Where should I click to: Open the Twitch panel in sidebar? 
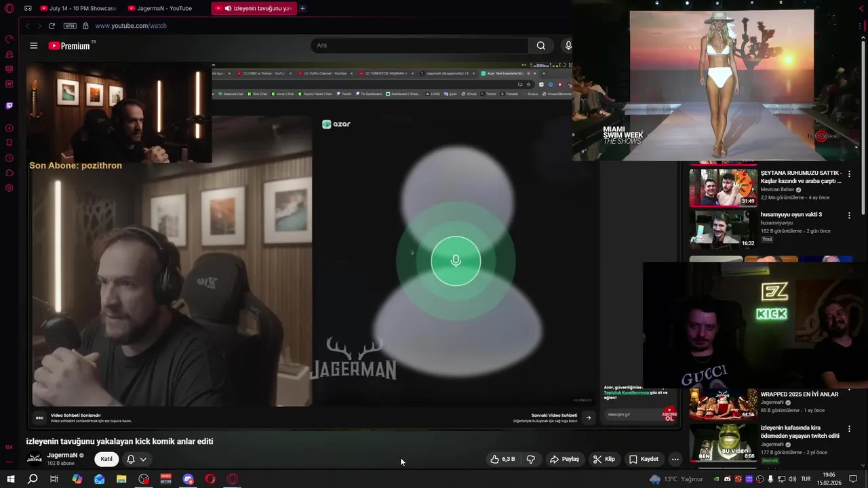point(9,106)
